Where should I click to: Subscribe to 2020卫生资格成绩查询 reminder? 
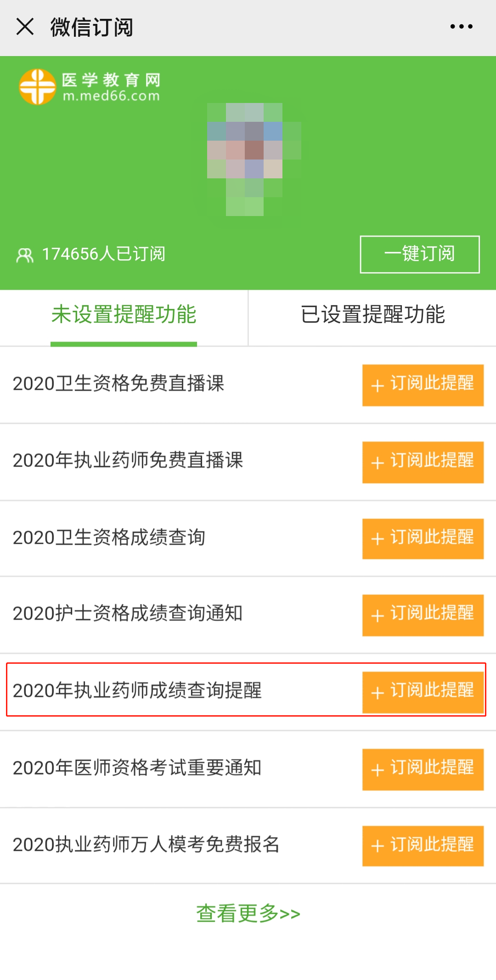423,538
